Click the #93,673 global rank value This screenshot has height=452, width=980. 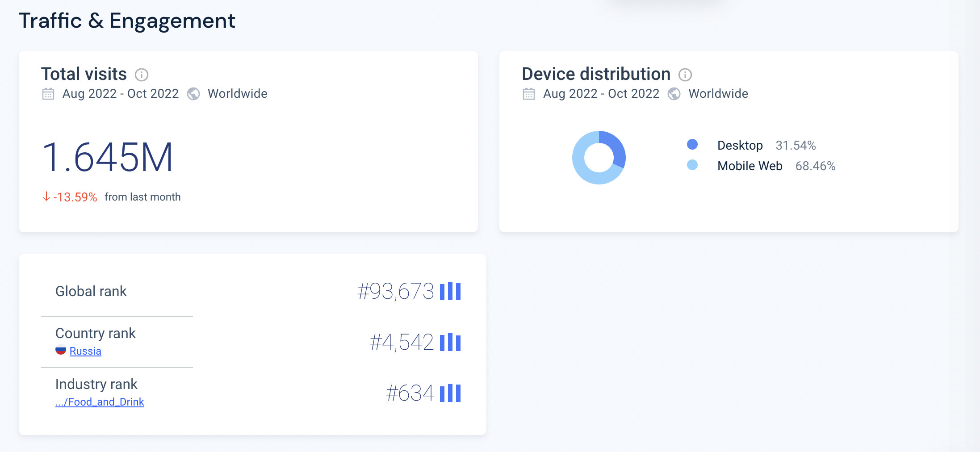396,292
